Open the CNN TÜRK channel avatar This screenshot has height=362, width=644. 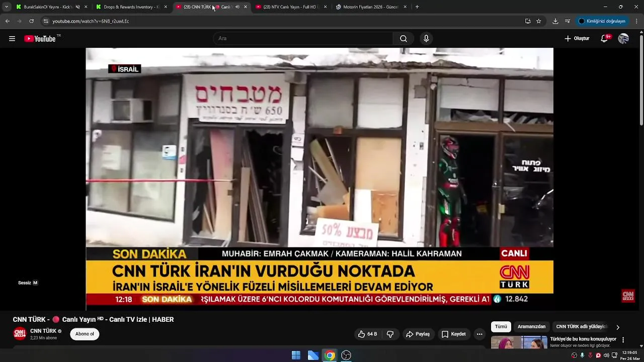(20, 334)
